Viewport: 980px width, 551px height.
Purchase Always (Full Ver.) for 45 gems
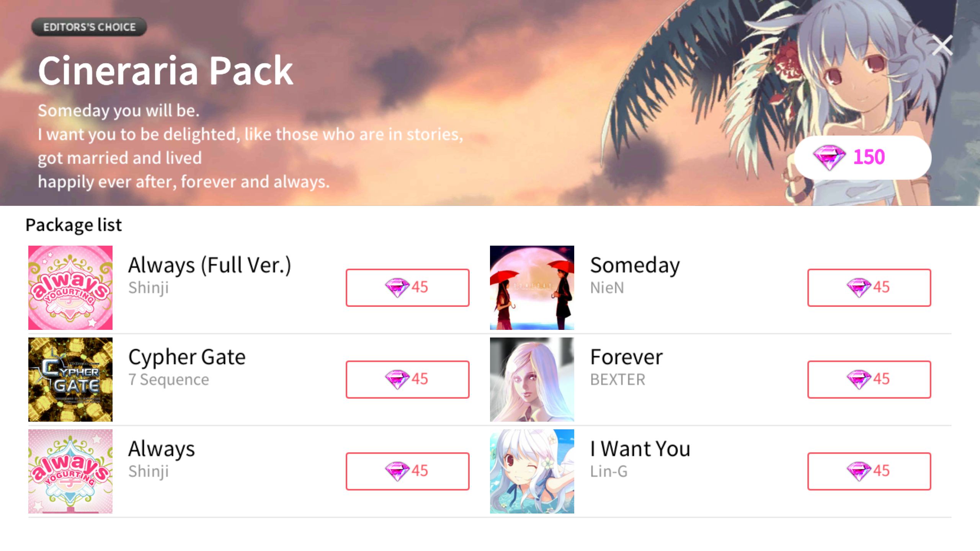[x=407, y=287]
